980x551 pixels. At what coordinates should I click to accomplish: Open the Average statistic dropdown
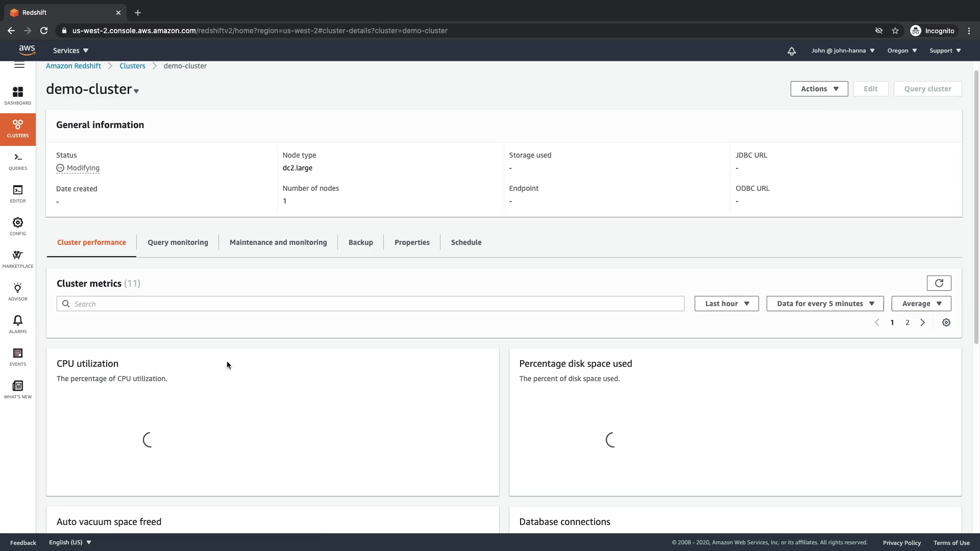coord(921,304)
